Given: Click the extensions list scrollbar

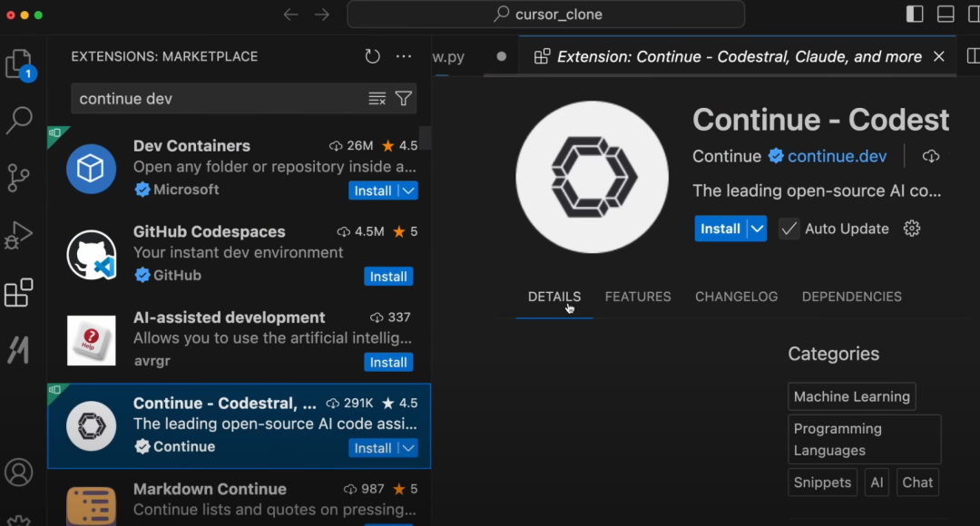Looking at the screenshot, I should (x=425, y=138).
